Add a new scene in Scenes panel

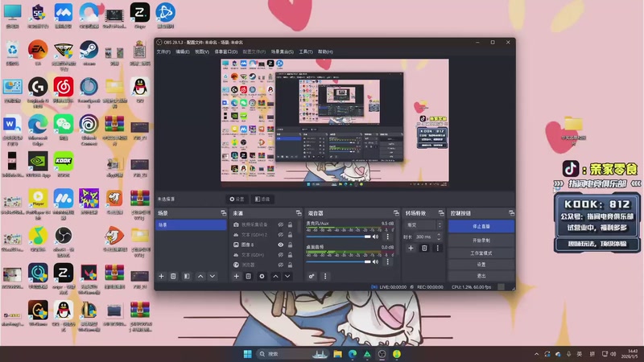[x=162, y=276]
